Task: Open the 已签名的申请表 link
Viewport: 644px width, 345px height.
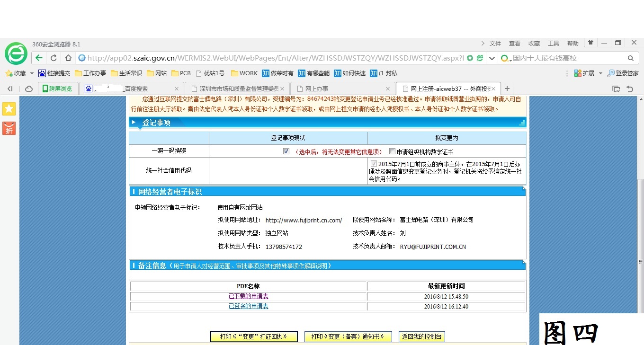Action: coord(249,306)
